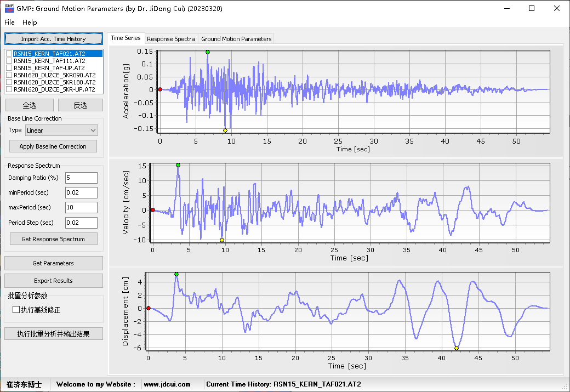
Task: Click the Export Results button
Action: 54,281
